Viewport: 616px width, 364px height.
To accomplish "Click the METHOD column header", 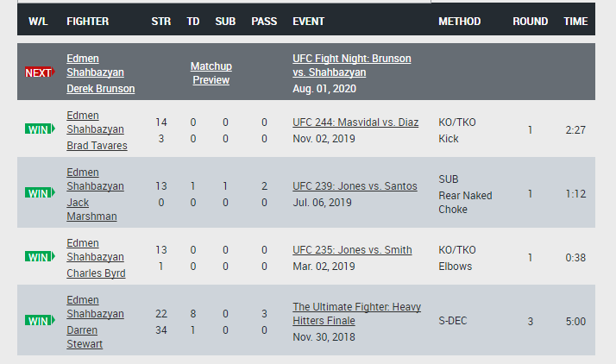I will tap(459, 22).
